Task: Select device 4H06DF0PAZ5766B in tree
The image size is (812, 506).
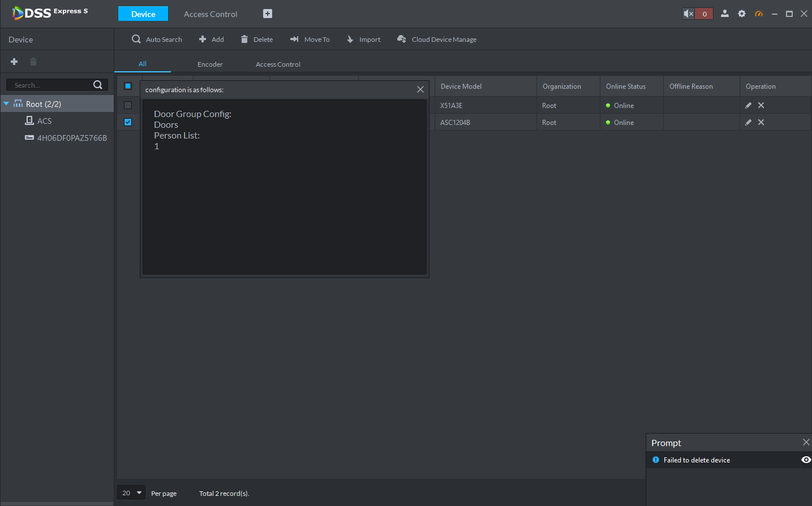Action: coord(72,138)
